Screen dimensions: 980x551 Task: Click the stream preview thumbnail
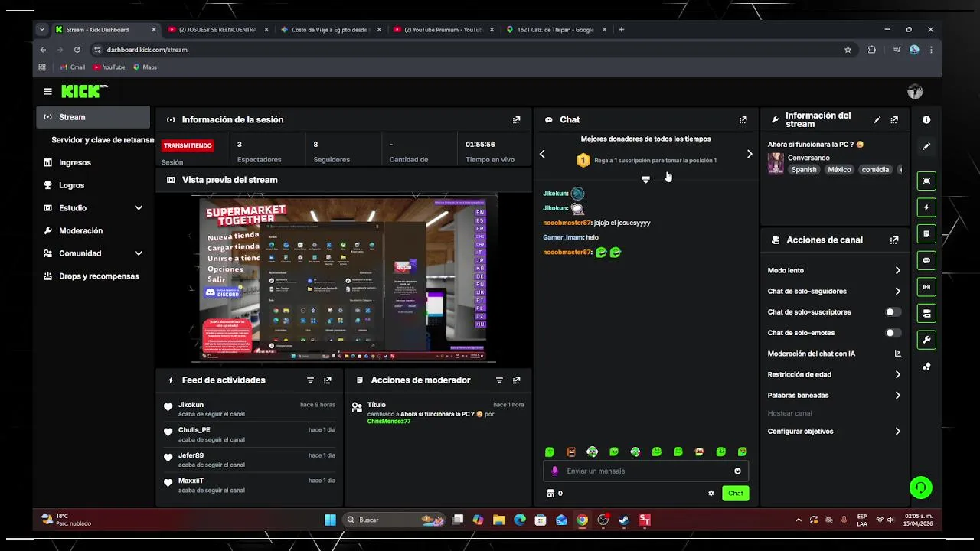344,279
